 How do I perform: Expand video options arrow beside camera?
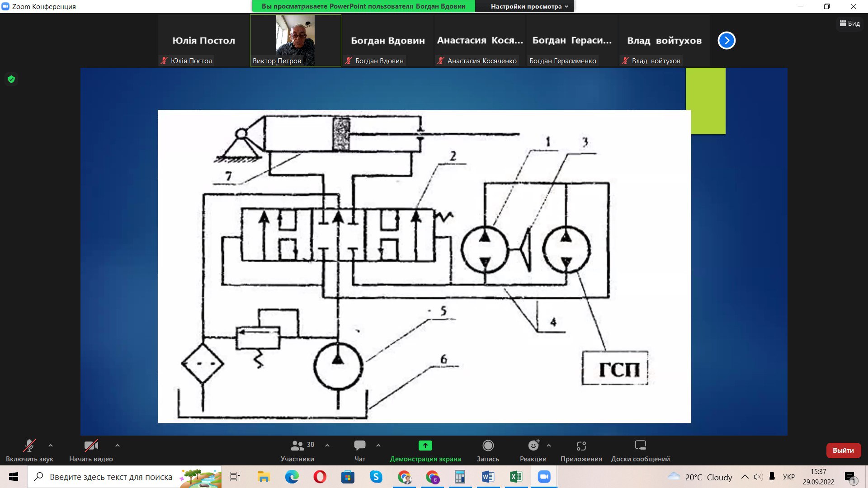pyautogui.click(x=118, y=446)
